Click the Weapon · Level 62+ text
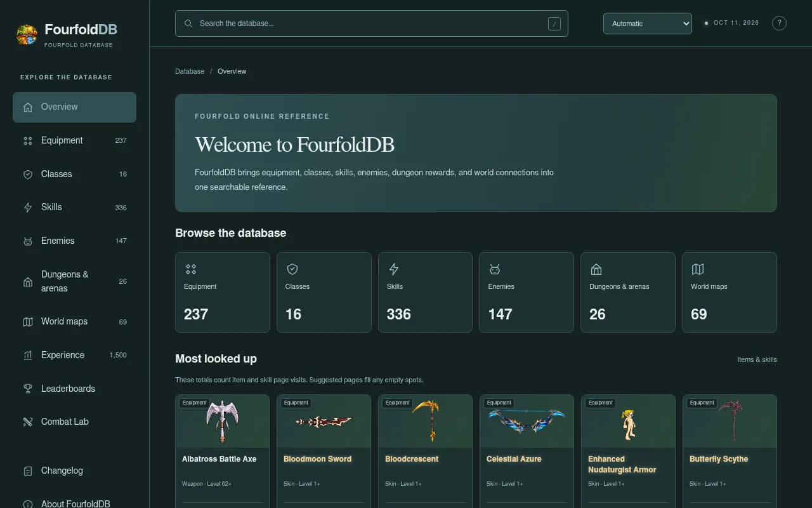 207,484
